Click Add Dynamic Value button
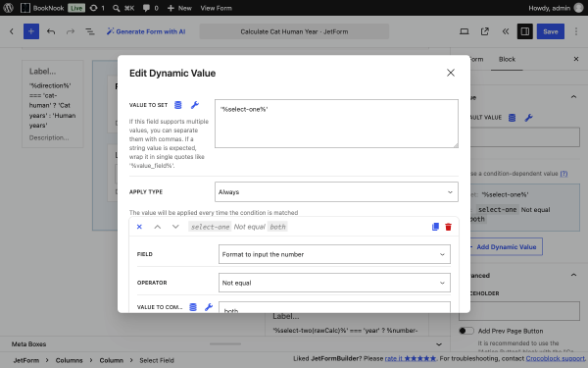588x368 pixels. point(507,246)
